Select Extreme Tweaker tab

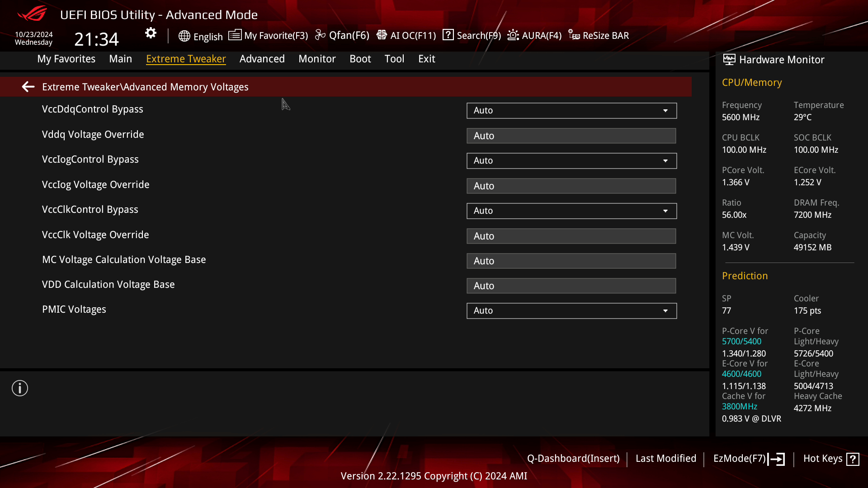point(185,58)
